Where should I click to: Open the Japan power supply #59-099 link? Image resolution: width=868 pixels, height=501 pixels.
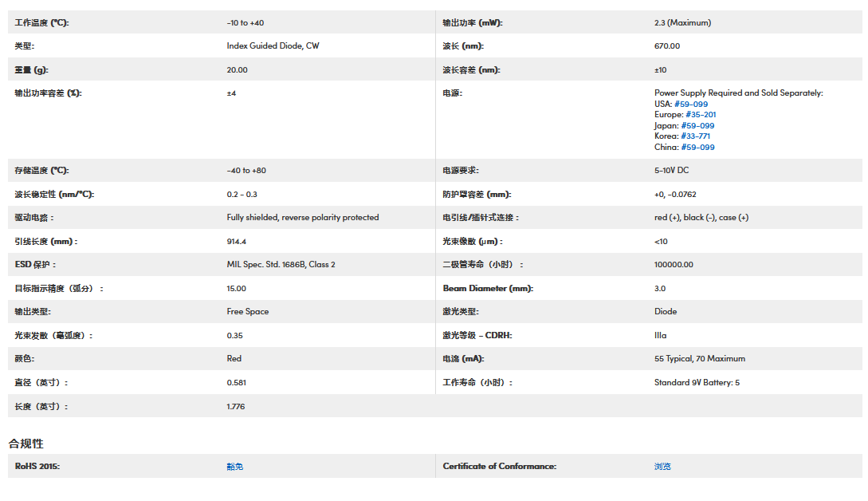(x=695, y=126)
